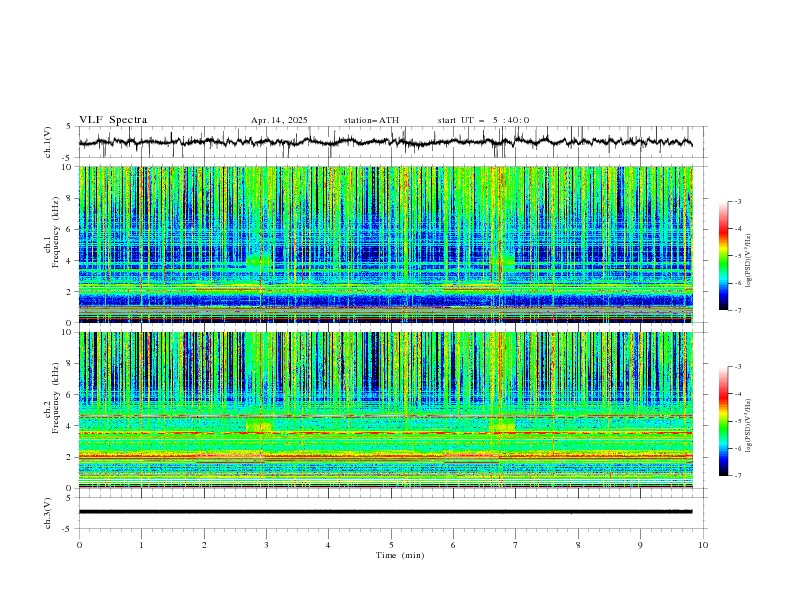Click the ch.2 PSD colorbar
The width and height of the screenshot is (792, 612).
pos(723,421)
